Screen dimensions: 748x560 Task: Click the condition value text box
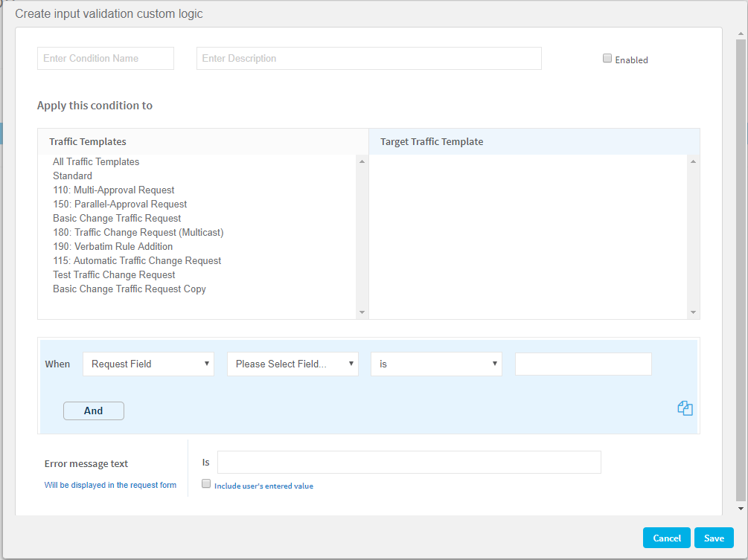583,364
